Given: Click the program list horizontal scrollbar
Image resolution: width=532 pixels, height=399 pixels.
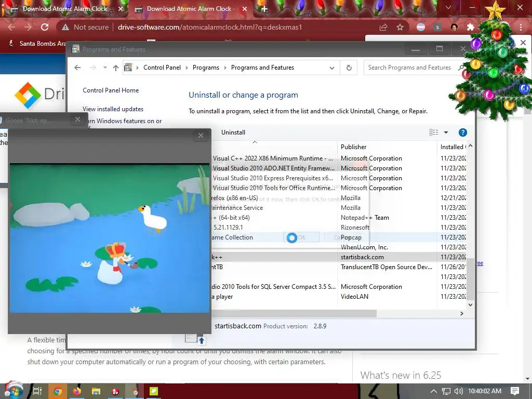Looking at the screenshot, I should [x=294, y=313].
